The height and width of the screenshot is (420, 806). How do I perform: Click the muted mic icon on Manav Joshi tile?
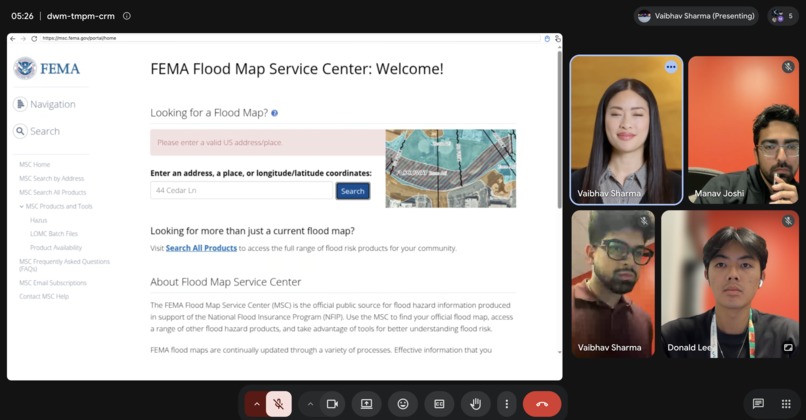tap(788, 67)
